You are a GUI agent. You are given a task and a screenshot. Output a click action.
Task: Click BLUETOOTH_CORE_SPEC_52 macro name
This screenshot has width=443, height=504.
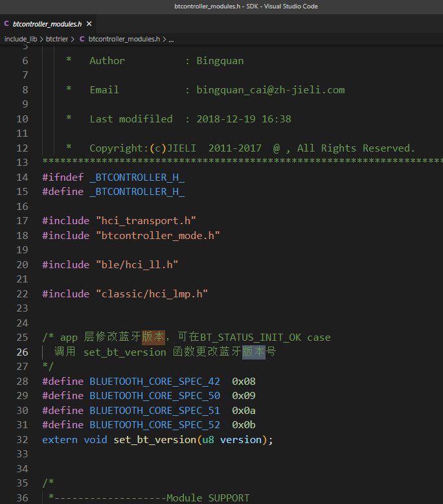[155, 425]
